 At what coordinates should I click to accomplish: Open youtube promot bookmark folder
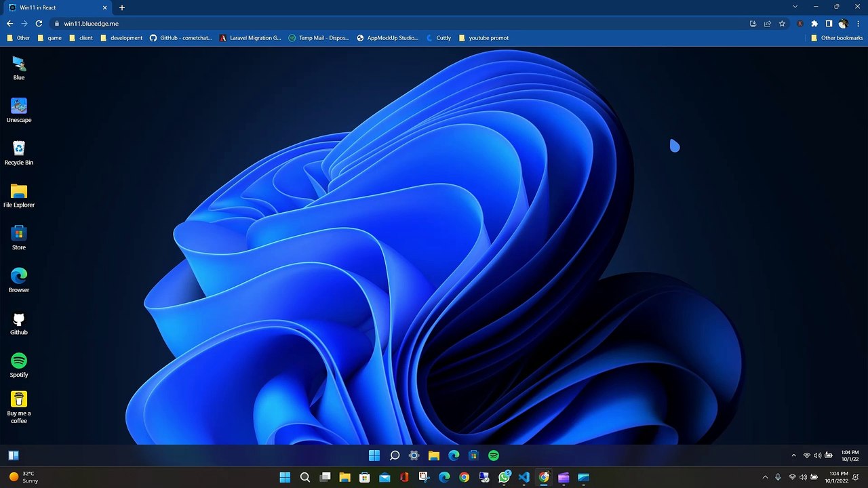pos(484,38)
